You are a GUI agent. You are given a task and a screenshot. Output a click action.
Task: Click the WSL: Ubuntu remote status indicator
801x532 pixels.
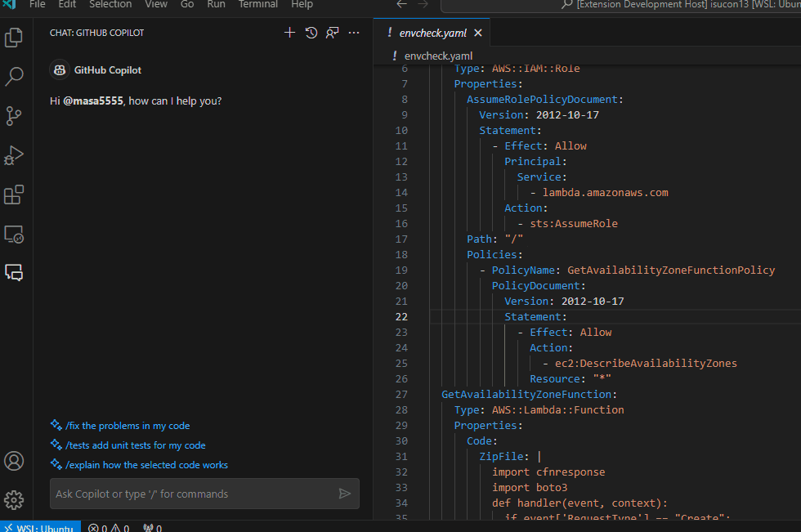coord(40,528)
